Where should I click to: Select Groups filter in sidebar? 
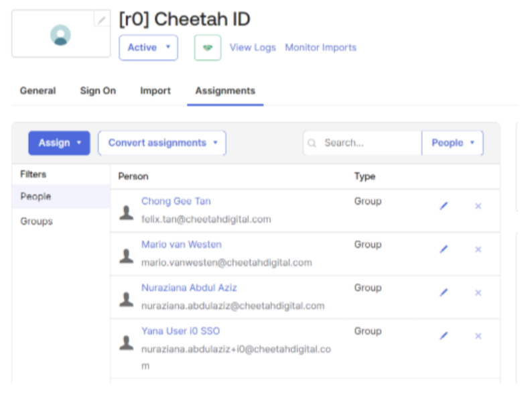[36, 221]
